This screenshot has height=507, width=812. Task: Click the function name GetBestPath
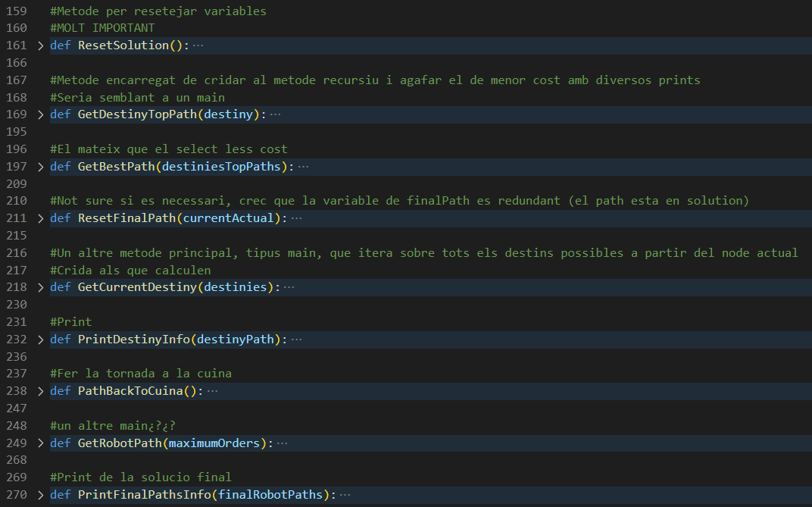(x=116, y=167)
